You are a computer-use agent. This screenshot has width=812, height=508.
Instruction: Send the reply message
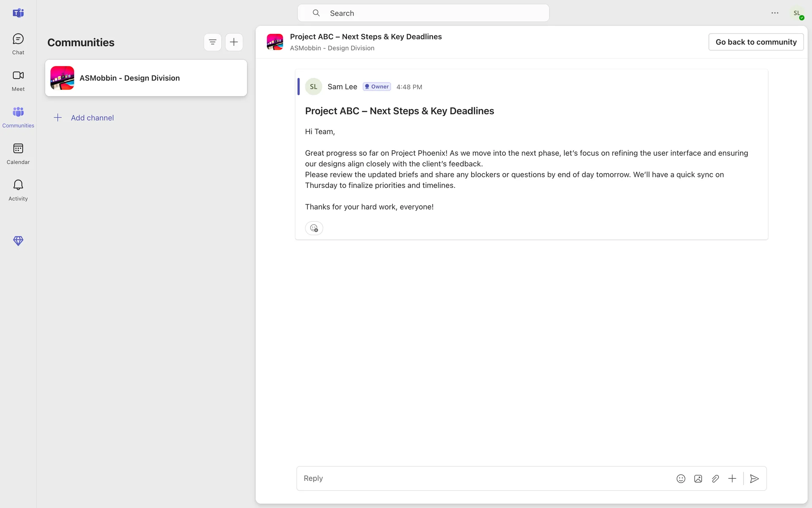(754, 479)
